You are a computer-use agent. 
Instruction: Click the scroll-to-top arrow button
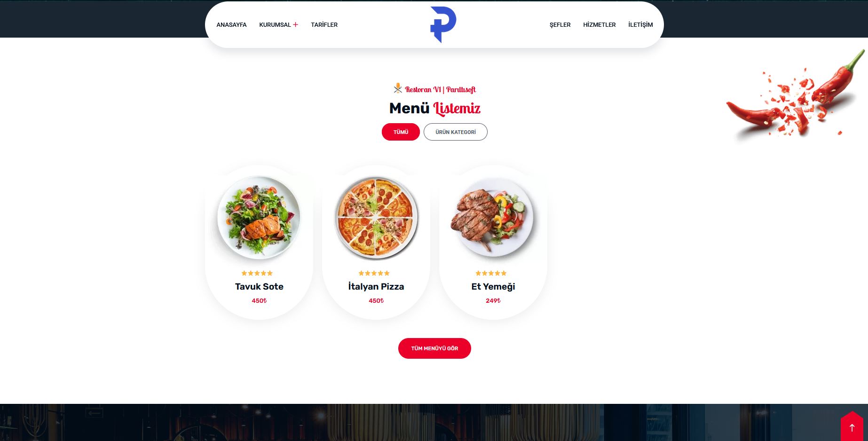pyautogui.click(x=852, y=427)
